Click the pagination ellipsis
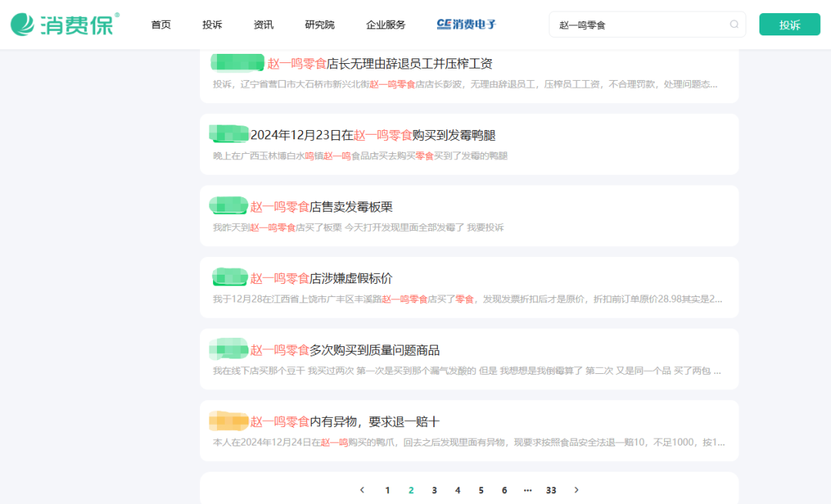The width and height of the screenshot is (831, 504). tap(527, 490)
